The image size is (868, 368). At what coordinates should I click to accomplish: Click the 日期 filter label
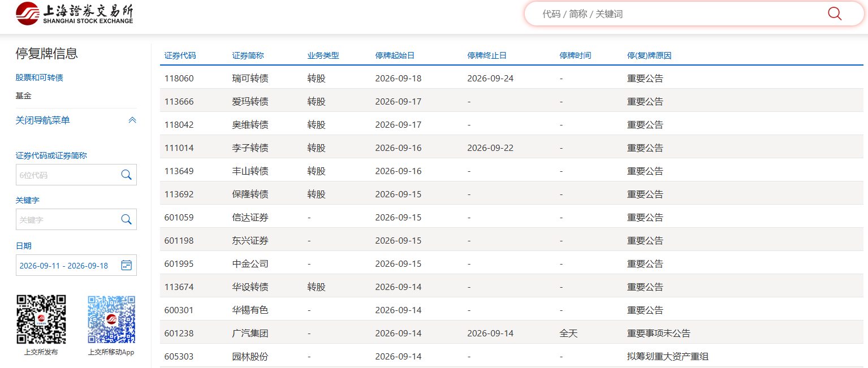[24, 246]
